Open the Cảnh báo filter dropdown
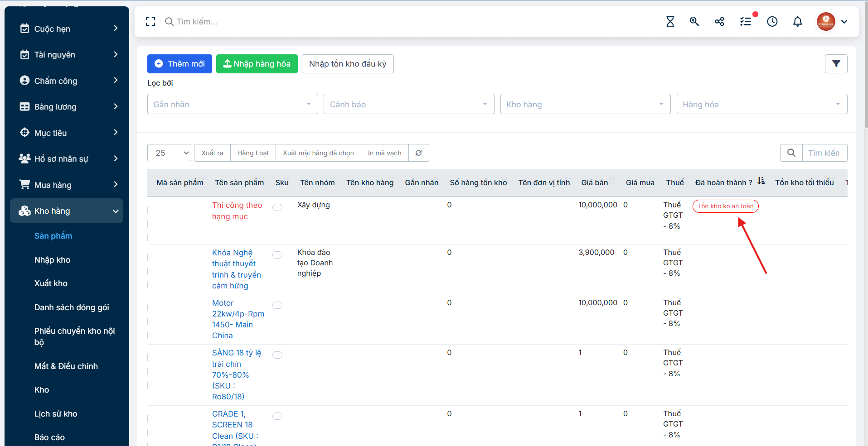The image size is (868, 446). pos(409,104)
